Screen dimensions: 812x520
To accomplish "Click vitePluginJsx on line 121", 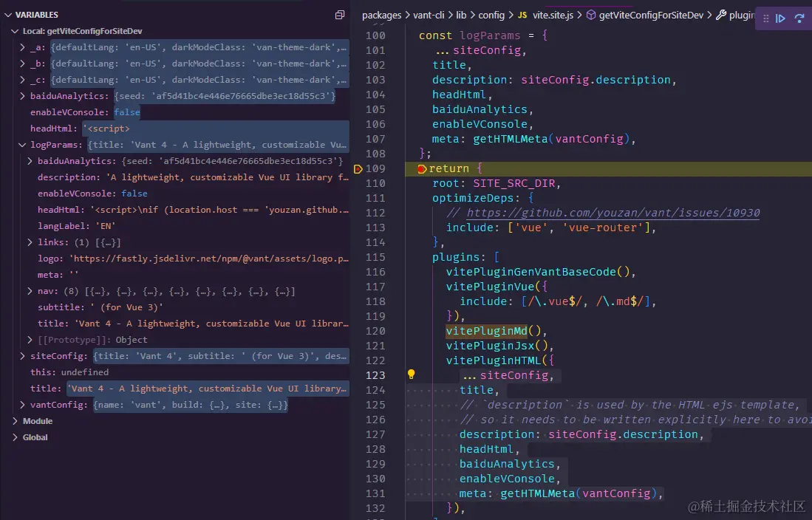I will [x=490, y=346].
